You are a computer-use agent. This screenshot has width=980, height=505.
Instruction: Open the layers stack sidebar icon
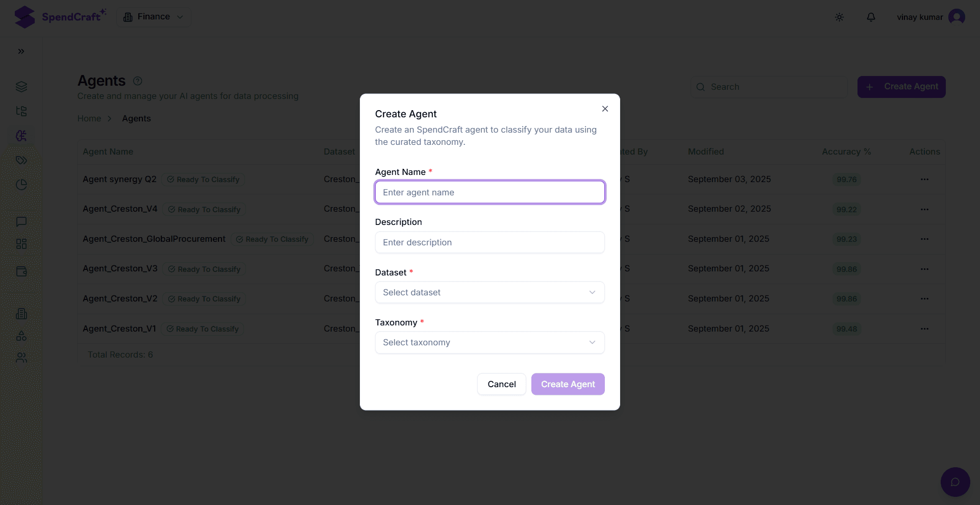[x=21, y=87]
